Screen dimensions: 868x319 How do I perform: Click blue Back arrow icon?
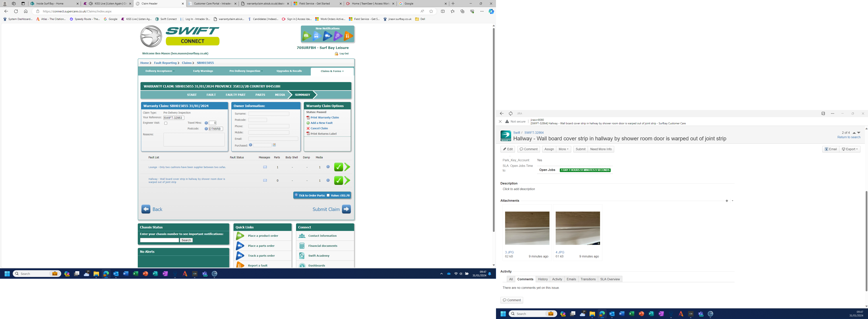coord(146,209)
